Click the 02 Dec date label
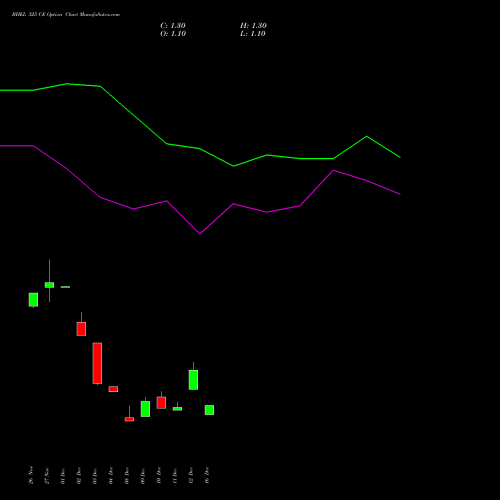 click(79, 475)
